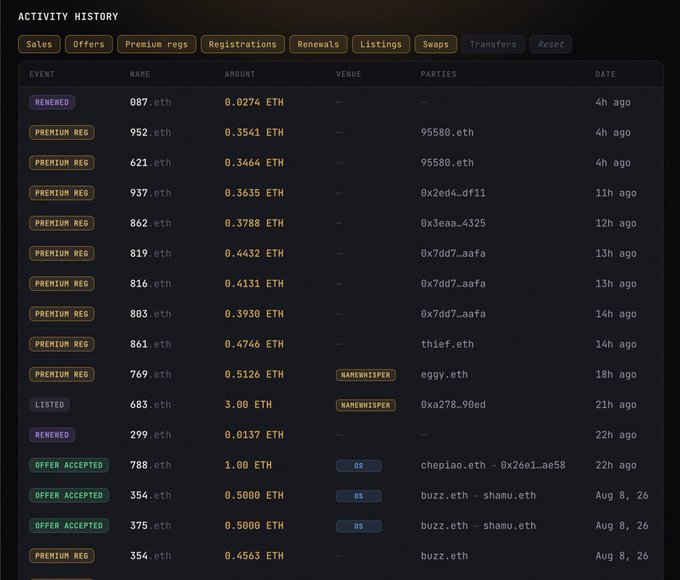The image size is (680, 580).
Task: Click the 18h ago date
Action: click(x=616, y=374)
